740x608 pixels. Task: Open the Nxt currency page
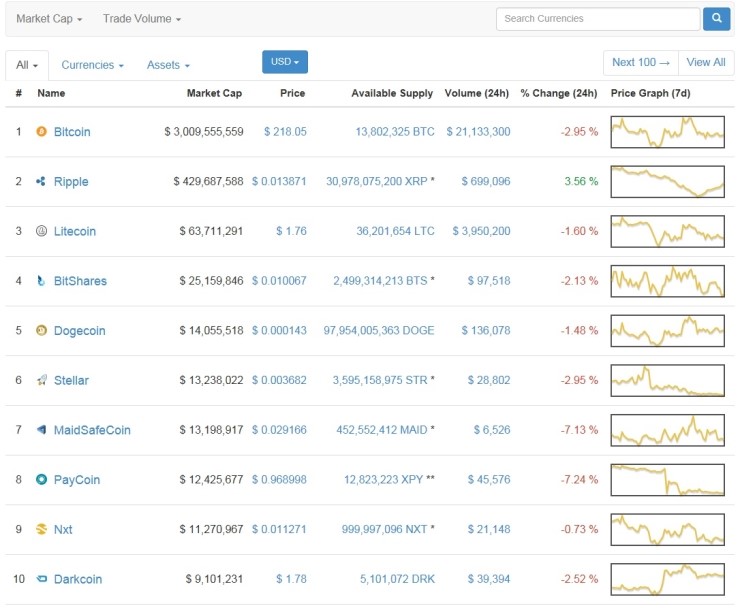tap(63, 530)
